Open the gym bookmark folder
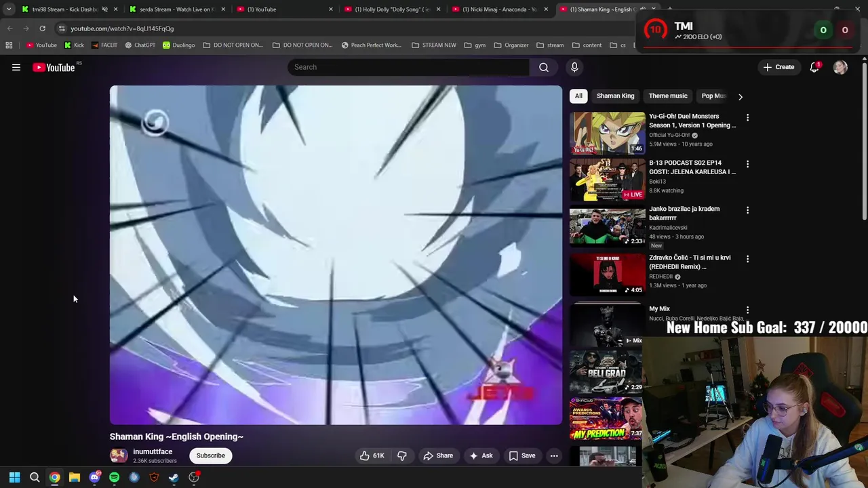This screenshot has height=488, width=868. pos(475,45)
